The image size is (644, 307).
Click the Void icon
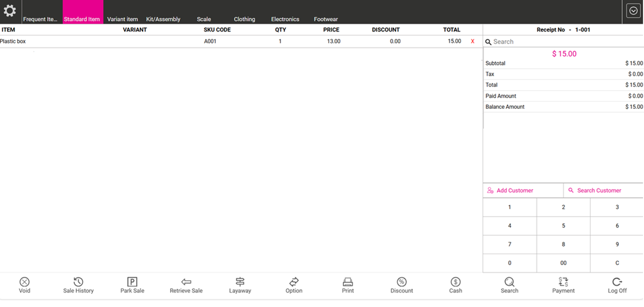(25, 282)
